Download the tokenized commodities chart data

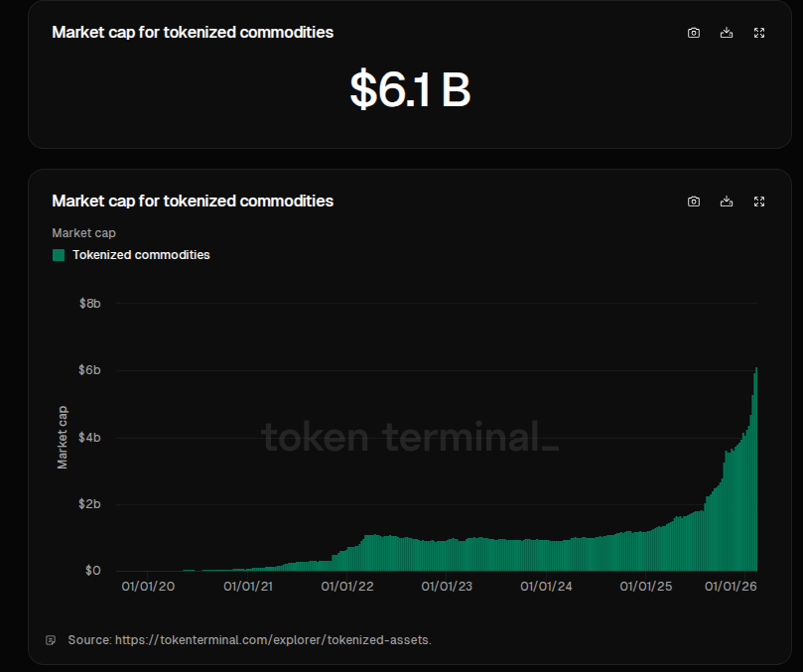[x=726, y=201]
